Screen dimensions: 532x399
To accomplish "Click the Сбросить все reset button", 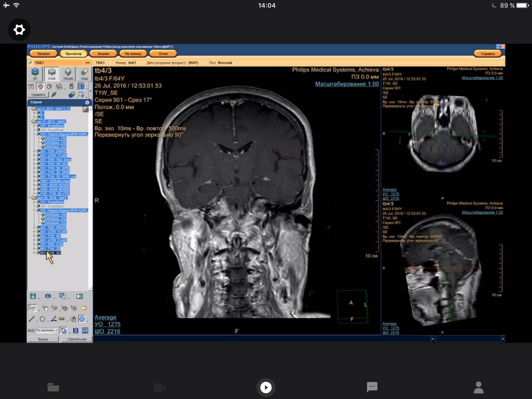I will (77, 339).
